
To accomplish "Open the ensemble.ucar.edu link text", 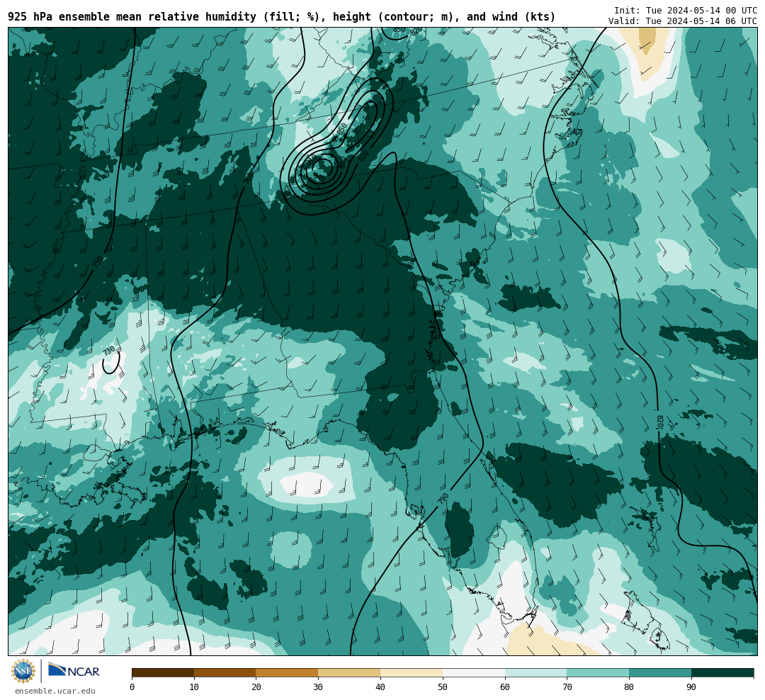I will pyautogui.click(x=55, y=691).
